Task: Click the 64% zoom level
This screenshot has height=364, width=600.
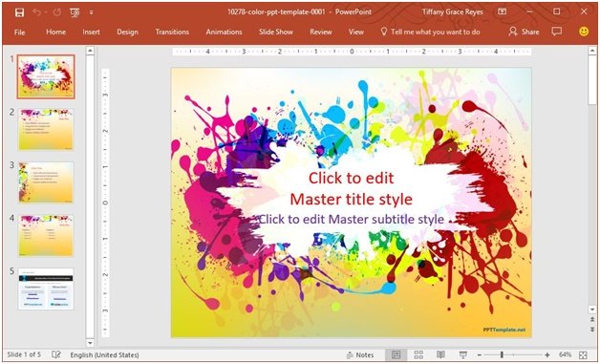Action: [x=566, y=354]
